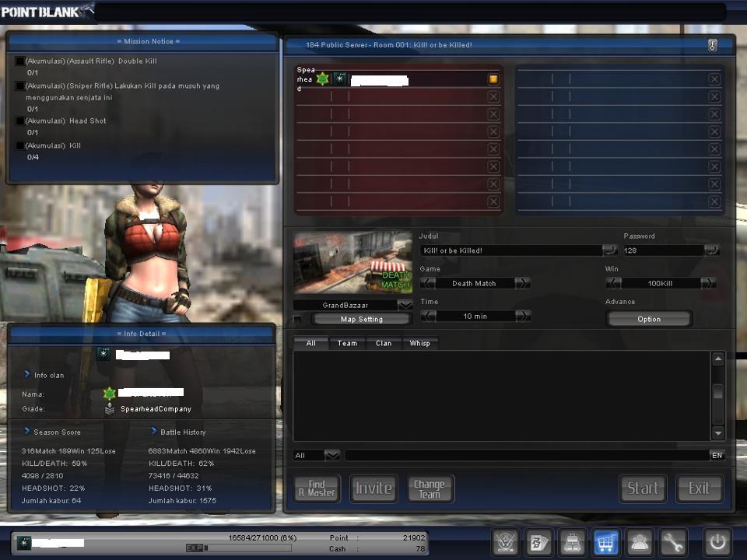Close the last blue team slot with X
The height and width of the screenshot is (560, 747).
(x=714, y=201)
